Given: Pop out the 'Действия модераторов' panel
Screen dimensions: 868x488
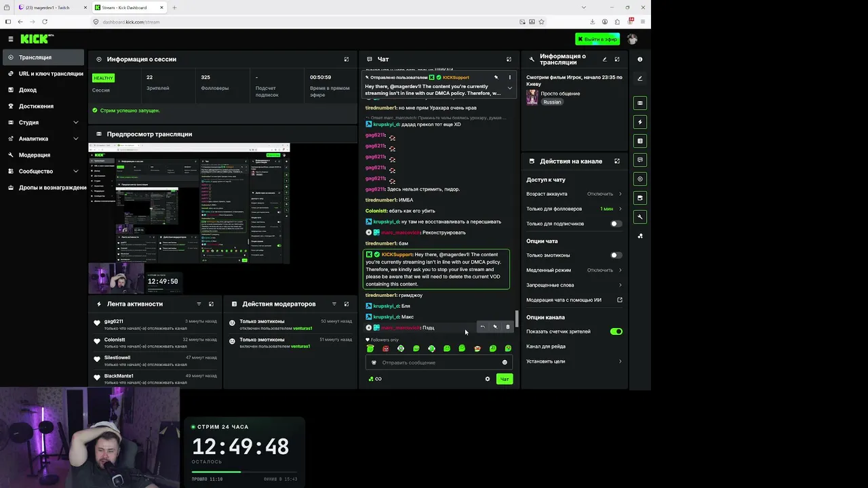Looking at the screenshot, I should (347, 304).
